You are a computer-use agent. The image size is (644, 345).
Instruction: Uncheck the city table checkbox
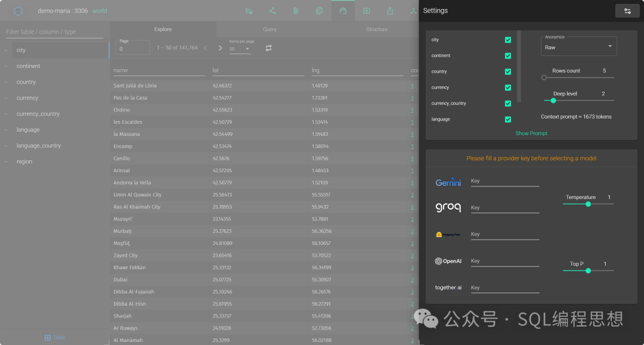click(x=508, y=40)
